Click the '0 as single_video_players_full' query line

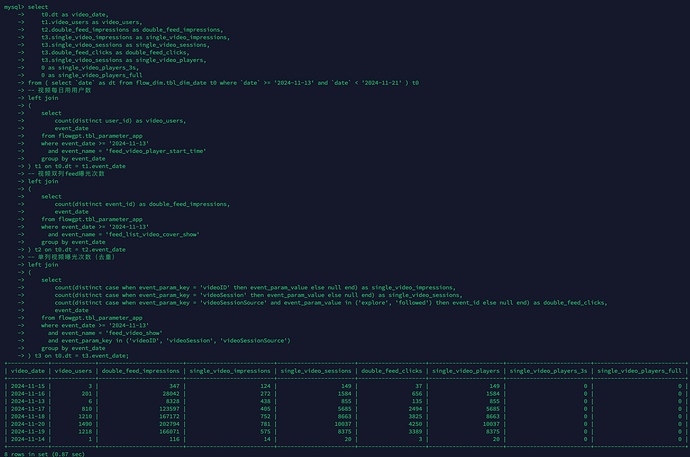pyautogui.click(x=92, y=75)
